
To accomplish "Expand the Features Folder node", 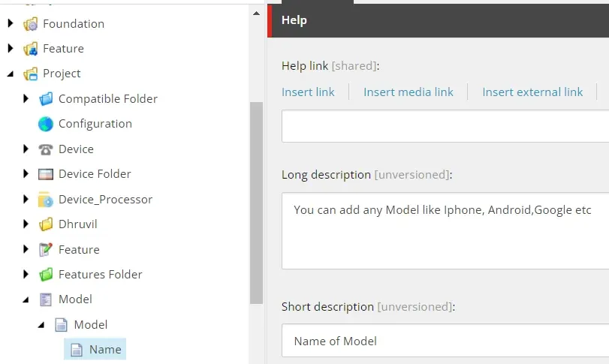I will (x=26, y=275).
